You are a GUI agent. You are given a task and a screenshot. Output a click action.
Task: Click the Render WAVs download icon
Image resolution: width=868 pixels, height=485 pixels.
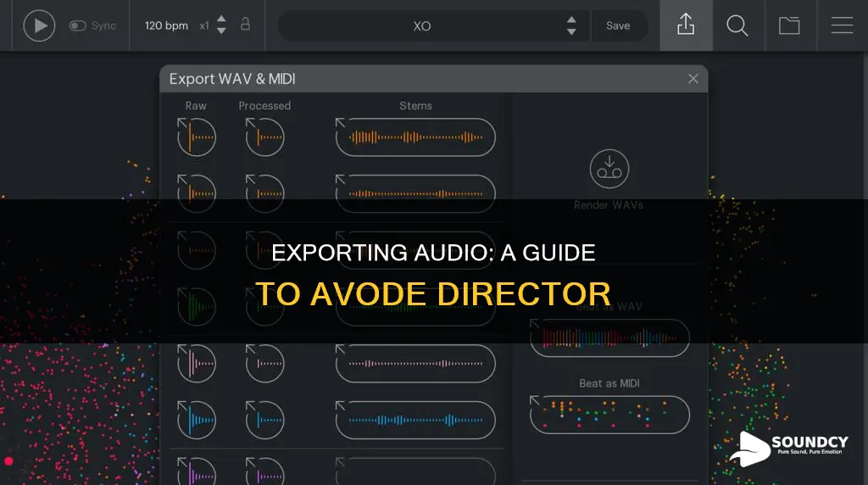609,169
